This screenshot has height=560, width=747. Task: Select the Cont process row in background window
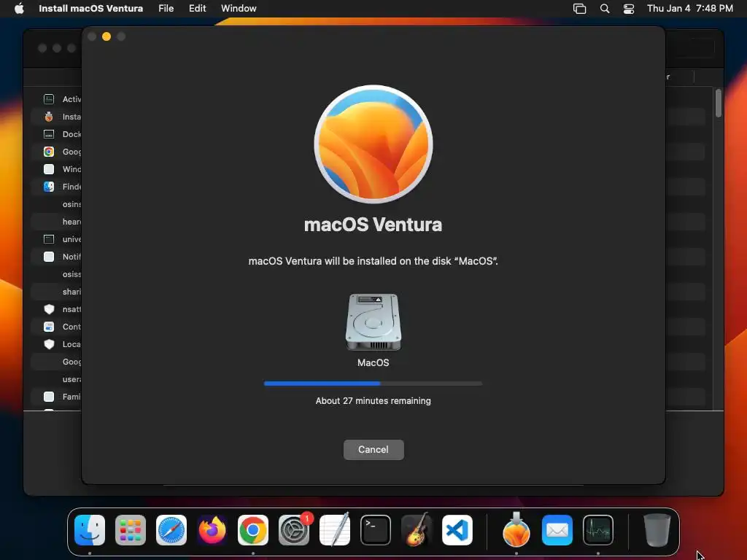pos(56,327)
